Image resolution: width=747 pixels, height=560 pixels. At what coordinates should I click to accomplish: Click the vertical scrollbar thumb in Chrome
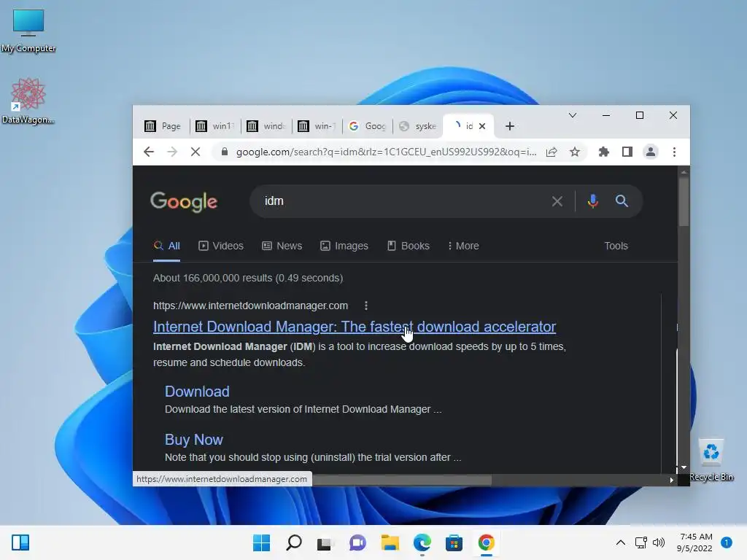click(684, 201)
